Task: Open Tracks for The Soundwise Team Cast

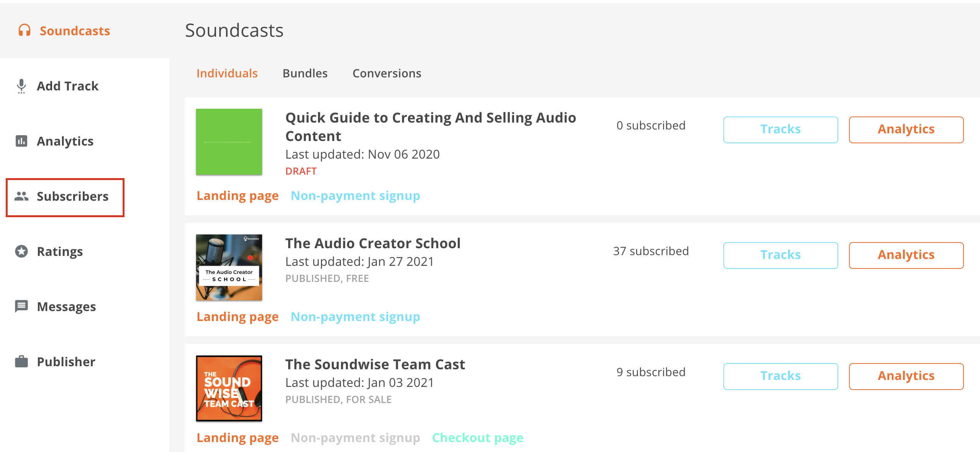Action: click(x=780, y=376)
